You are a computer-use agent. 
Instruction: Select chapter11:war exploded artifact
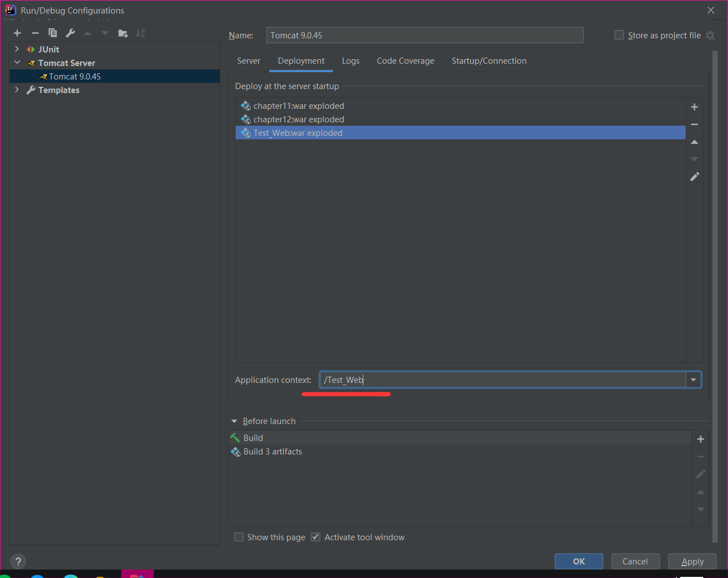[x=460, y=106]
